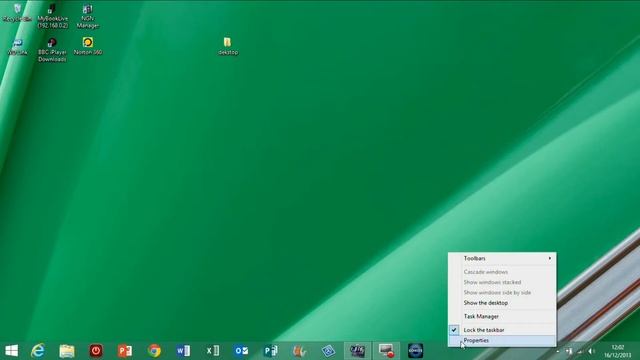
Task: Select the dekstop folder icon
Action: (x=228, y=46)
